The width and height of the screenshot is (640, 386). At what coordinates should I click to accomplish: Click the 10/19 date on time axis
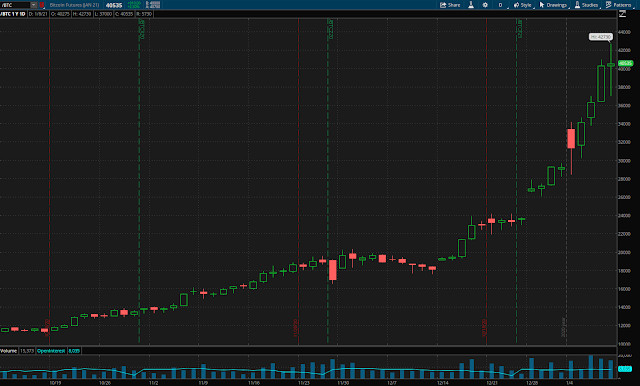coord(56,383)
